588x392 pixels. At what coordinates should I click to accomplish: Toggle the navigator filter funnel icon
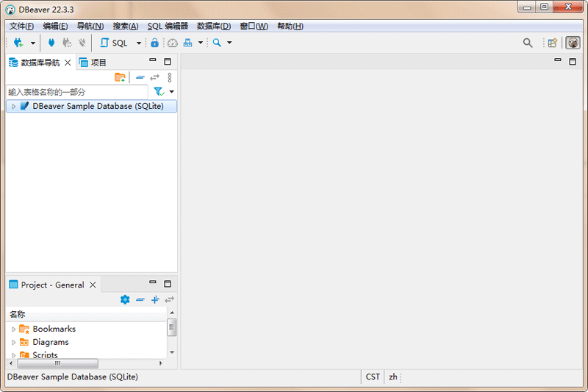[159, 91]
